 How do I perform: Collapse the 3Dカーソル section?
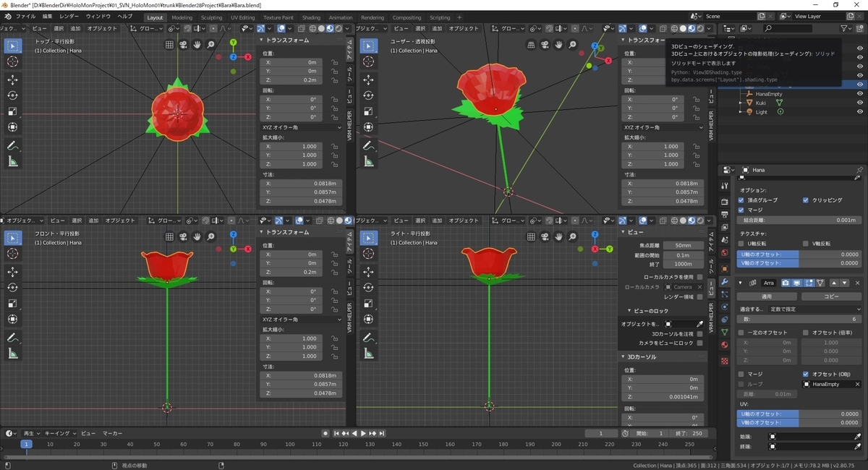tap(624, 356)
